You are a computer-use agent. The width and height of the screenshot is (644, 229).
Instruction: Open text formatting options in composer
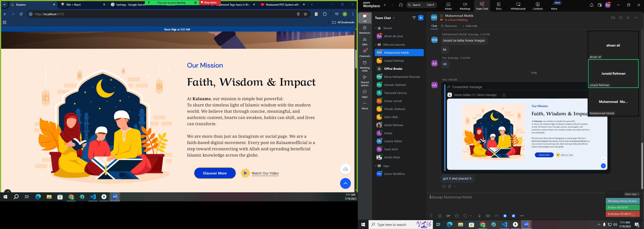(431, 216)
